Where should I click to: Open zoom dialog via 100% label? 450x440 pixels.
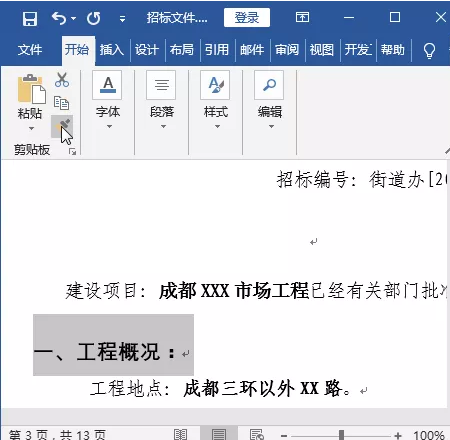tap(429, 435)
